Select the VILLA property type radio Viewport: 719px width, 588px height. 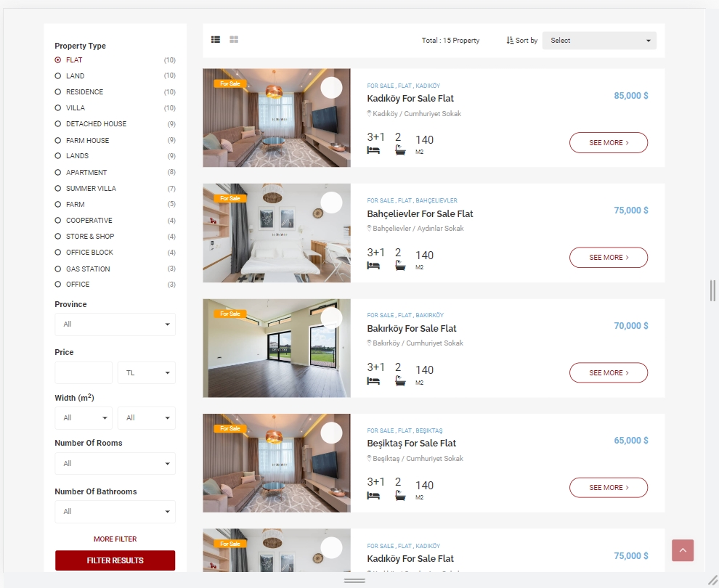click(58, 107)
